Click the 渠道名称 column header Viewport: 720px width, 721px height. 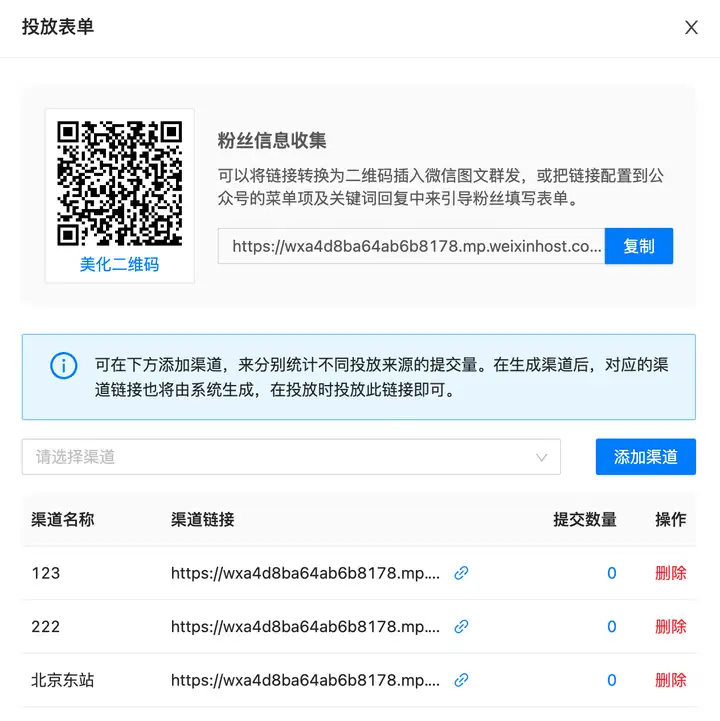pos(63,520)
